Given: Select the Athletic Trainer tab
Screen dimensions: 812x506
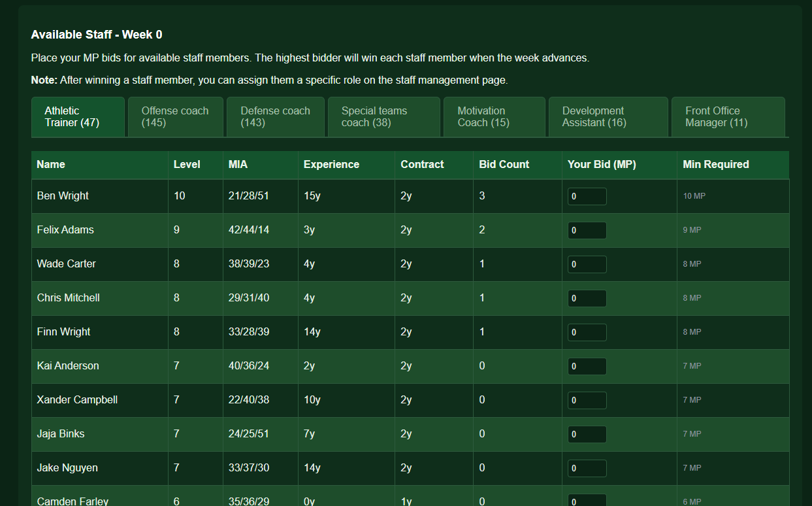Looking at the screenshot, I should click(x=78, y=117).
